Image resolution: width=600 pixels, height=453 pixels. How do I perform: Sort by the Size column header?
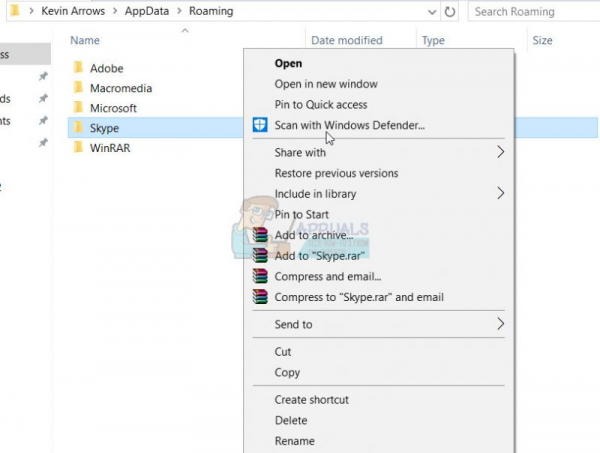tap(542, 40)
